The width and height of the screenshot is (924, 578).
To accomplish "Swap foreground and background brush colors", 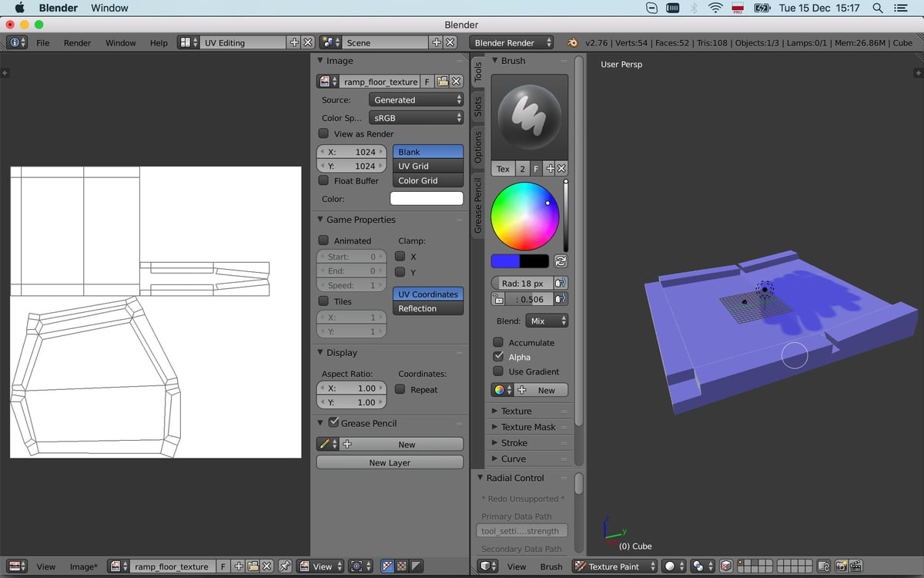I will point(561,261).
